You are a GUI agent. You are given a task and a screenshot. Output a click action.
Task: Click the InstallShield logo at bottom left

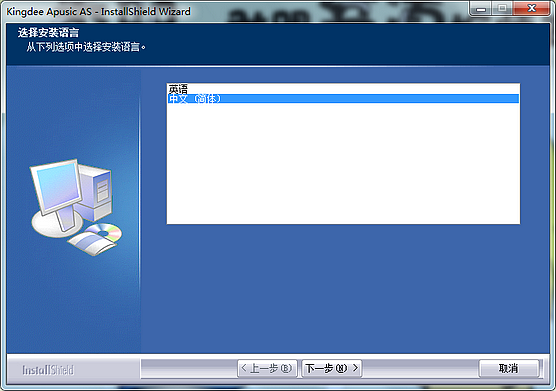coord(48,370)
